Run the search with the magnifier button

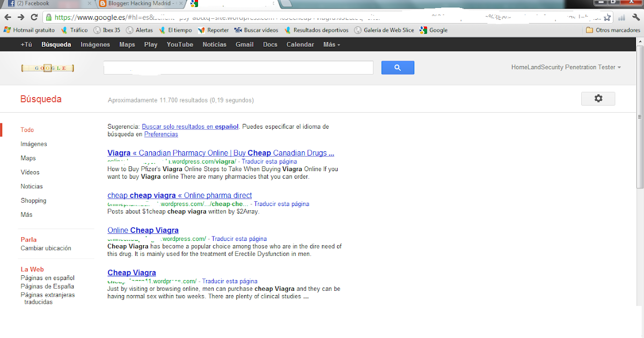398,68
